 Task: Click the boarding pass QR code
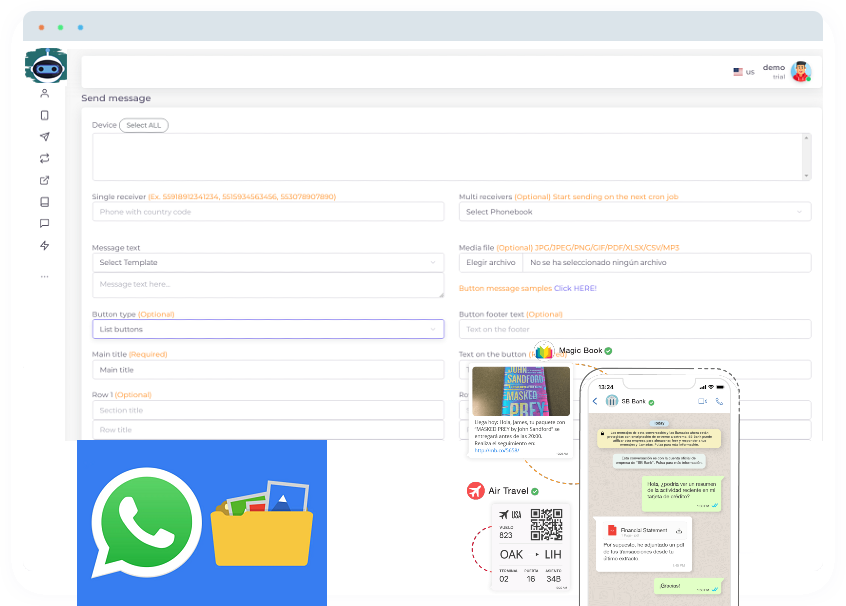[547, 524]
